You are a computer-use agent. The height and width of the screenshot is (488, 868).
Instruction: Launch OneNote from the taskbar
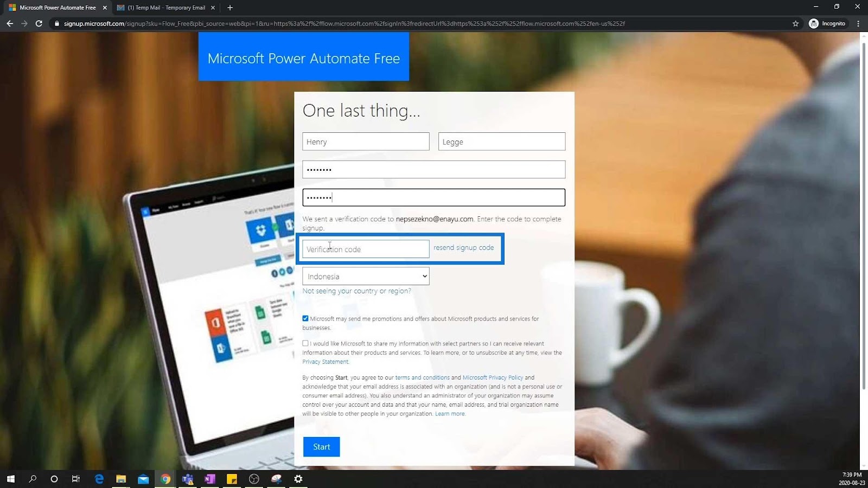click(210, 479)
